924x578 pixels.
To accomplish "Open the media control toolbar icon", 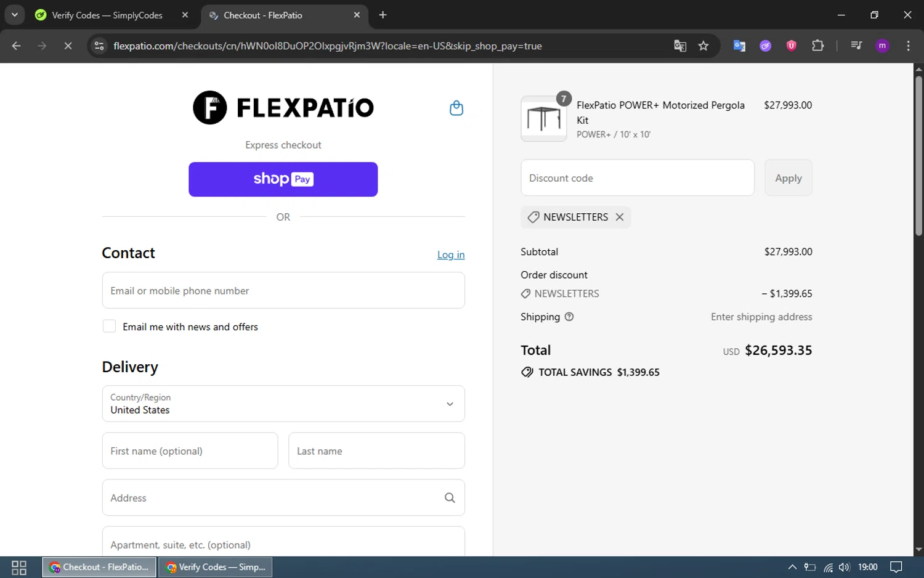I will [x=856, y=46].
